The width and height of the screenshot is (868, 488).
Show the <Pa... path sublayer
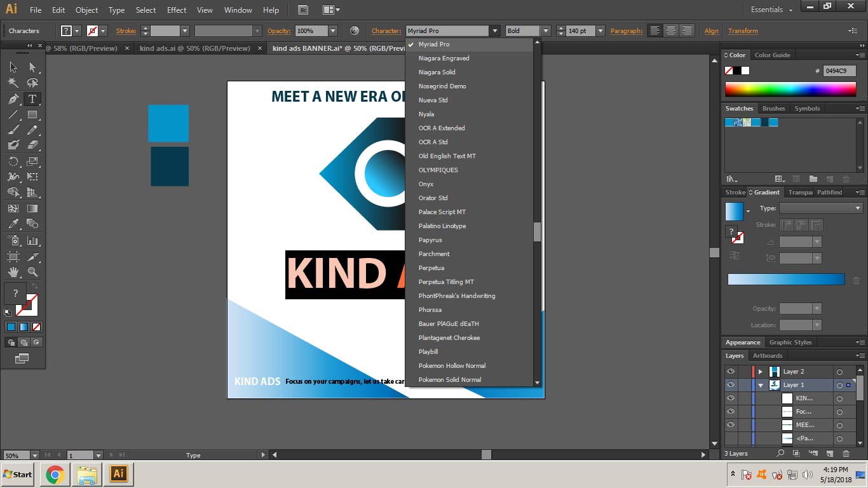(731, 438)
